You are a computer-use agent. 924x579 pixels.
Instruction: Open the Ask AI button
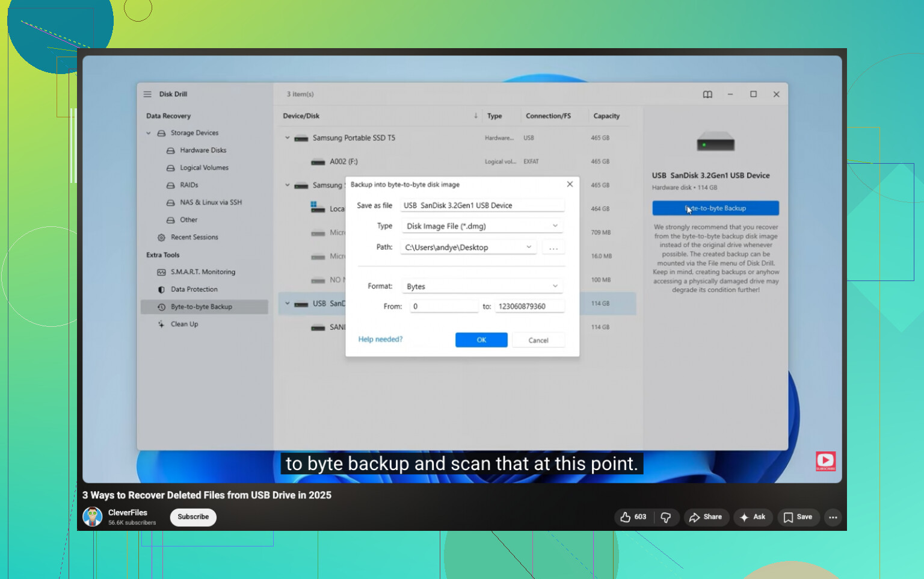click(753, 517)
